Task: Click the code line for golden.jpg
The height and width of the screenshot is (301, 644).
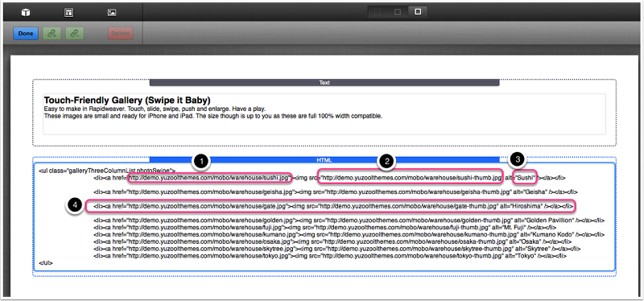Action: coord(349,221)
